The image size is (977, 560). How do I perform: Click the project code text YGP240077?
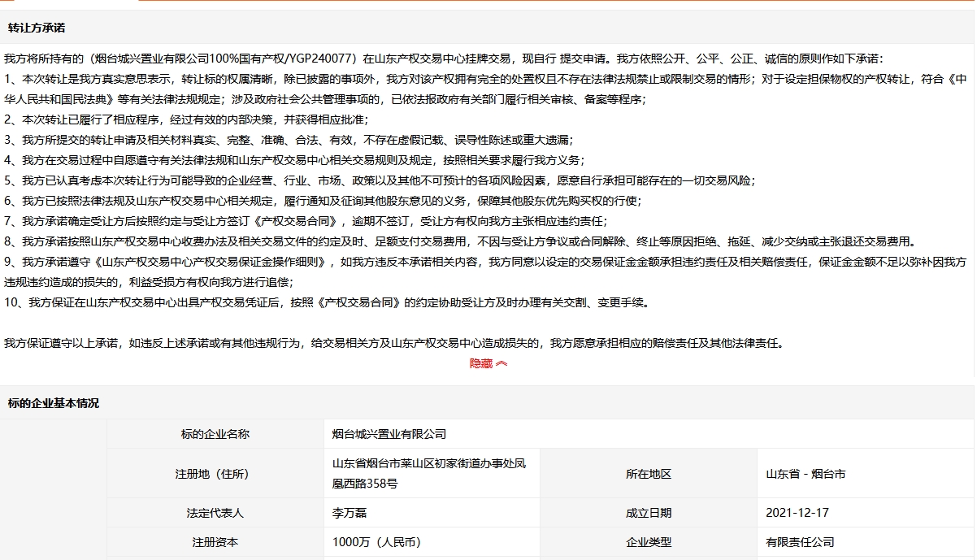click(322, 59)
